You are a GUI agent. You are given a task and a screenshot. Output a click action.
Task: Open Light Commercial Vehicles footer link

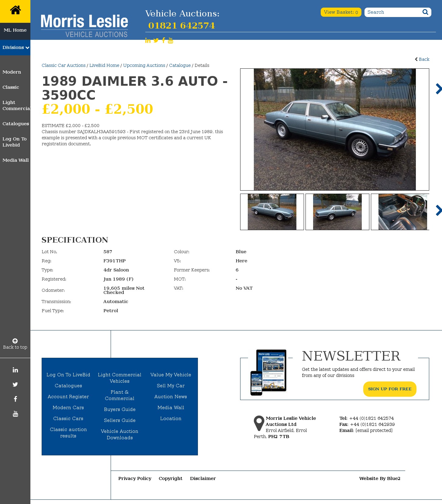click(120, 378)
